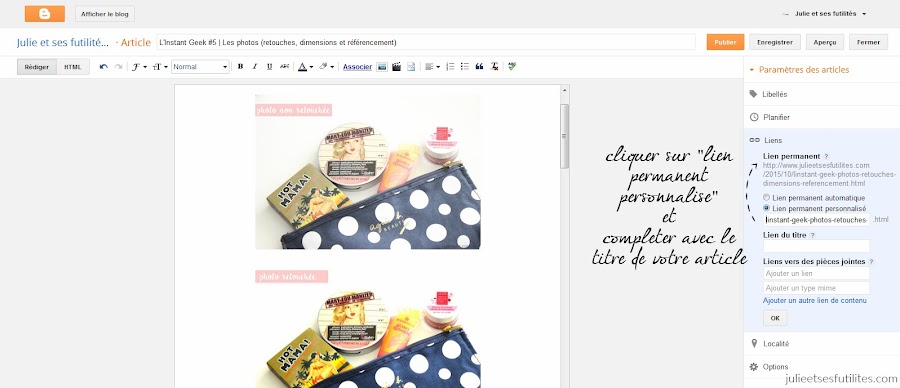Select the photo retouchée image
Screen dimensions: 900x388
tap(368, 328)
